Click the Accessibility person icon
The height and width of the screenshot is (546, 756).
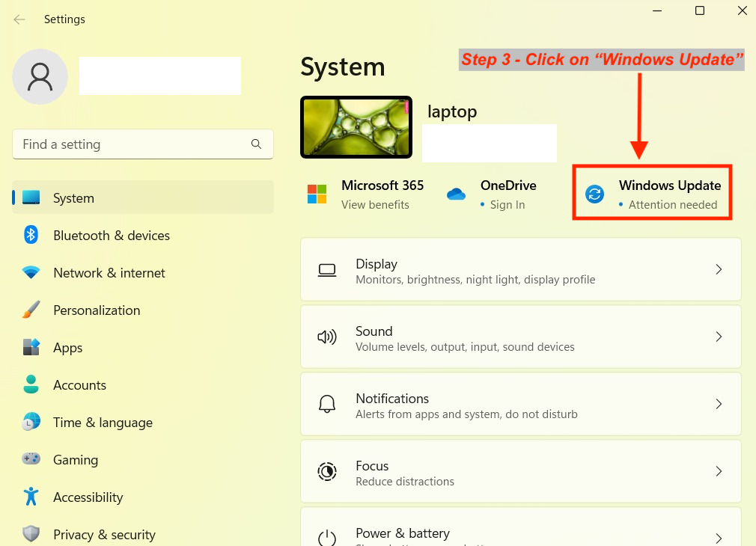click(31, 497)
